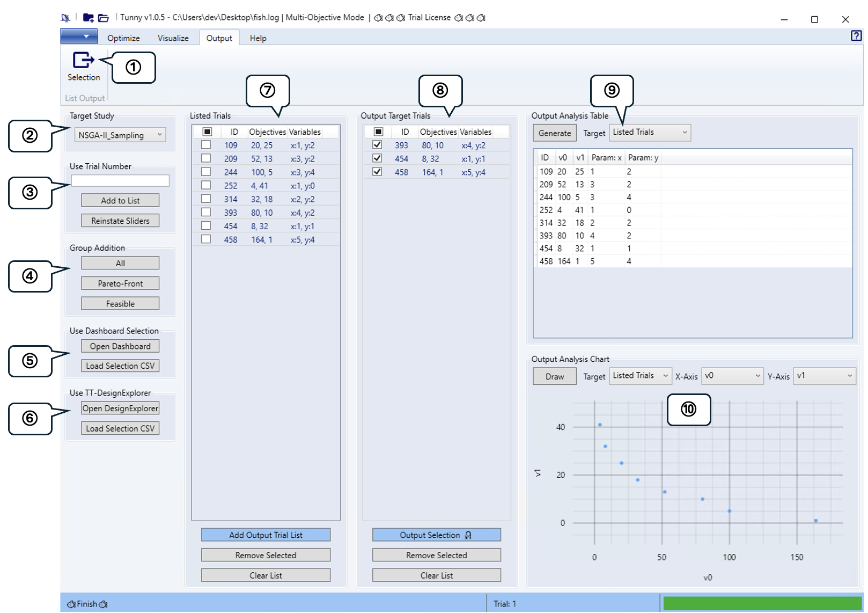Click the green progress bar in status bar
The image size is (868, 613).
pos(762,603)
